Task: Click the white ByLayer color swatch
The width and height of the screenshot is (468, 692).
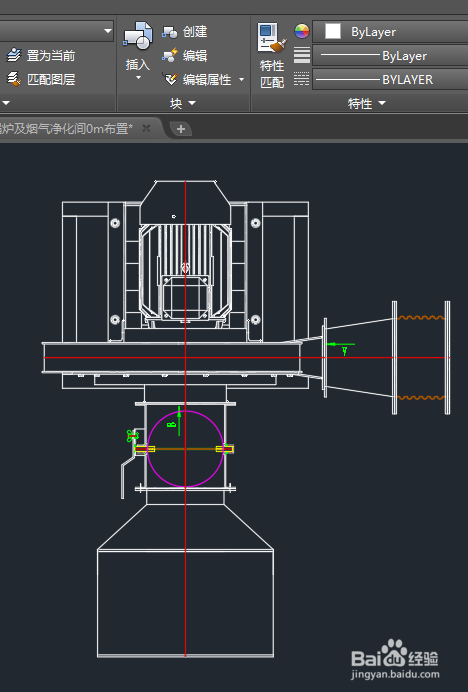Action: [332, 31]
